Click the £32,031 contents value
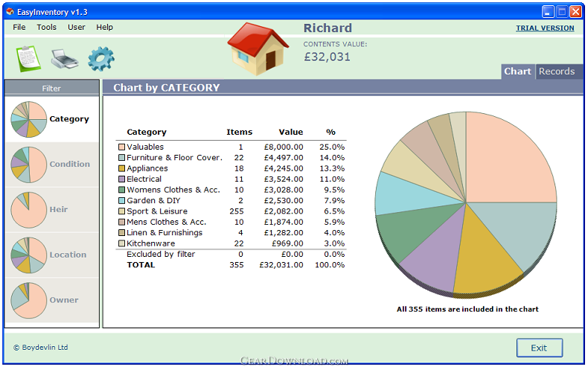Viewport: 588px width, 367px height. [327, 57]
